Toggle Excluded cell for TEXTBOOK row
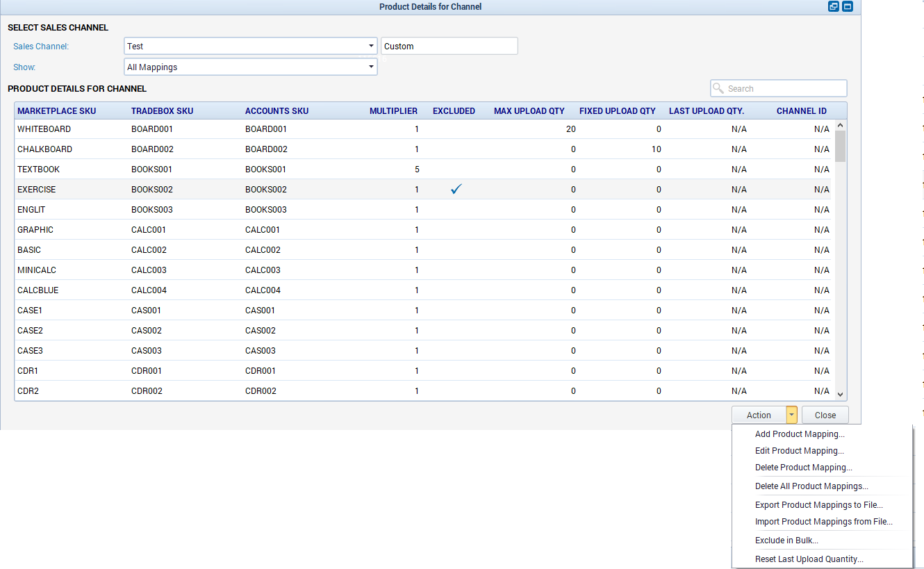The width and height of the screenshot is (924, 569). coord(456,170)
